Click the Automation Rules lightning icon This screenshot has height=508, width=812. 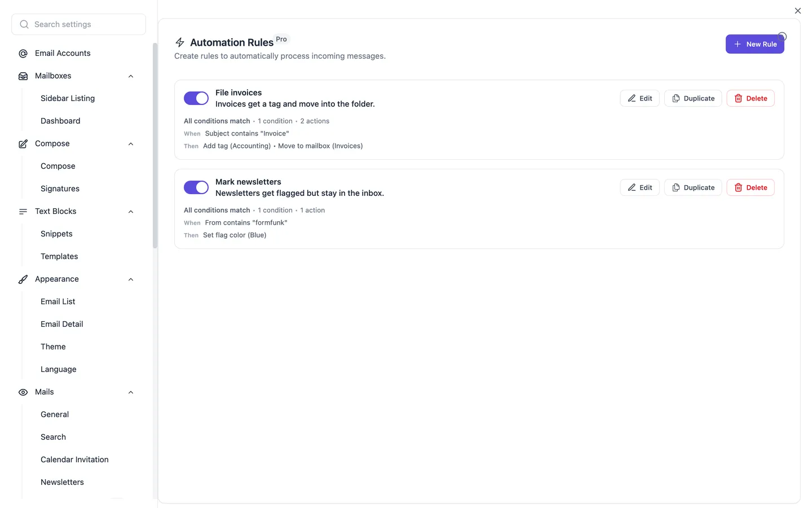(180, 42)
